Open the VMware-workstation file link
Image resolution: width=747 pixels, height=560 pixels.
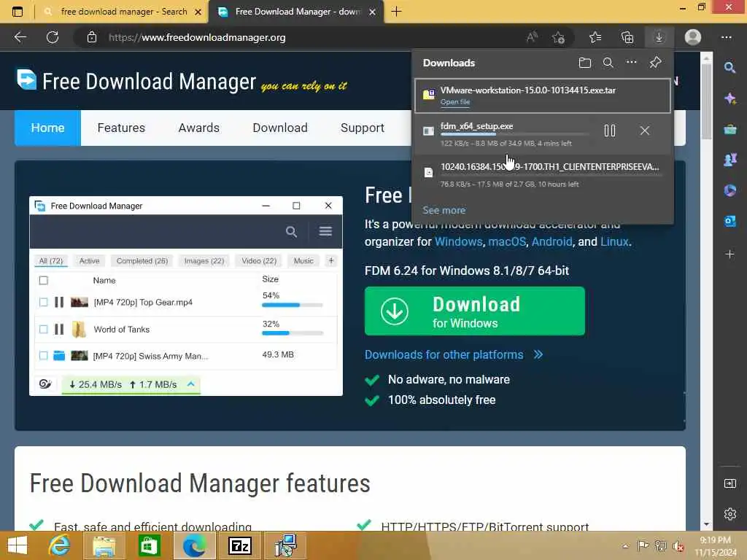pyautogui.click(x=455, y=102)
